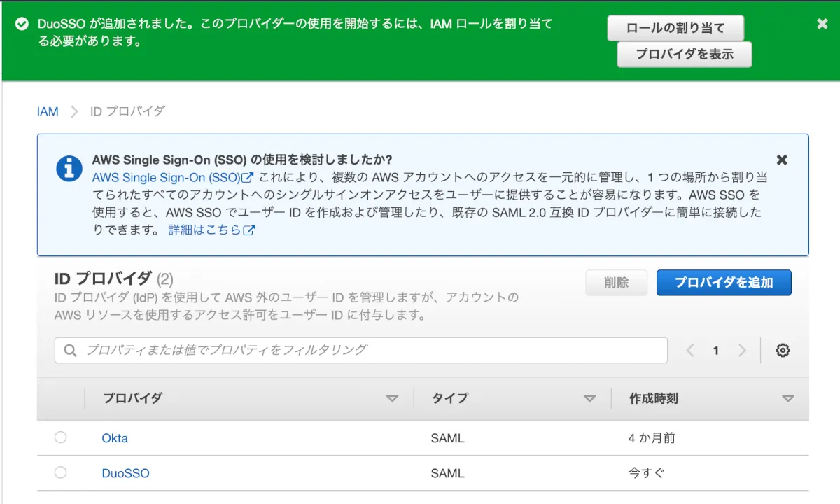The width and height of the screenshot is (840, 504).
Task: Sort by タイプ column arrow
Action: click(x=589, y=399)
